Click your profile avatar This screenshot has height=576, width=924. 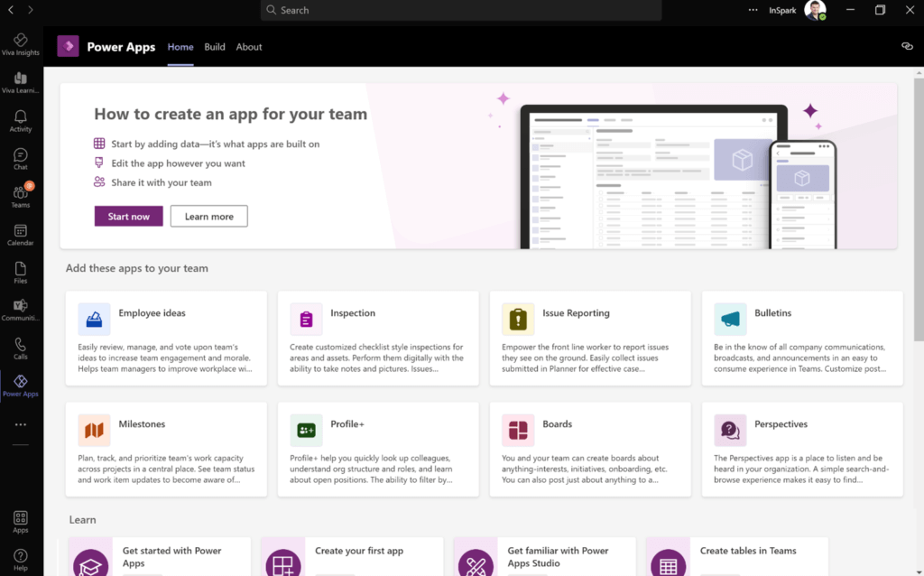(815, 10)
